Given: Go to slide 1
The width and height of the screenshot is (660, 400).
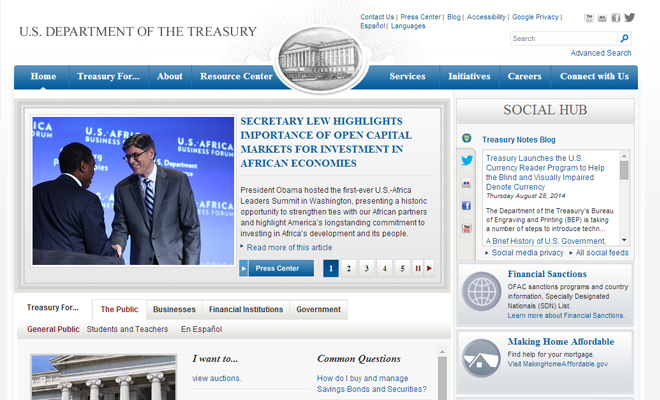Looking at the screenshot, I should tap(331, 268).
